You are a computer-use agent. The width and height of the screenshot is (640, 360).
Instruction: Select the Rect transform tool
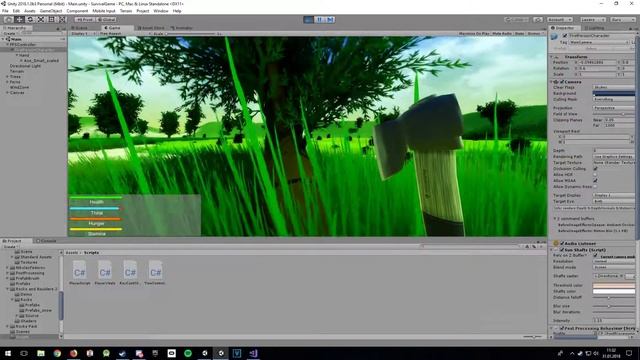point(51,20)
